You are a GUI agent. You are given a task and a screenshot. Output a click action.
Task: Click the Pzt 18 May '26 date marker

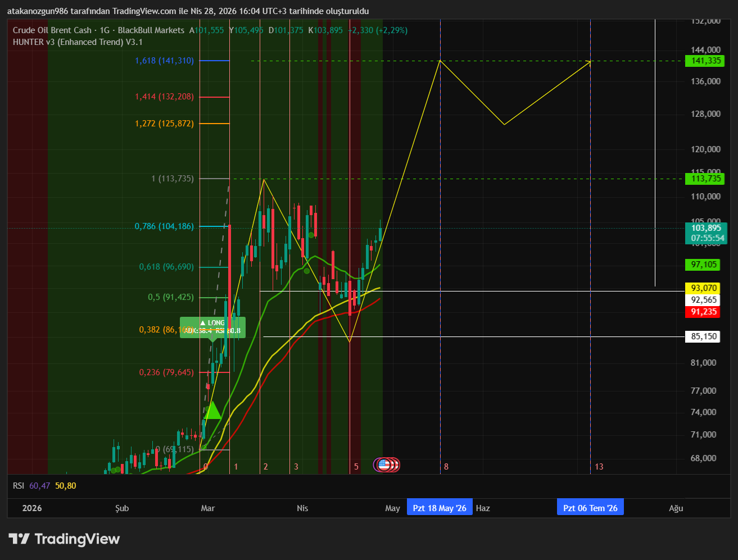(440, 508)
